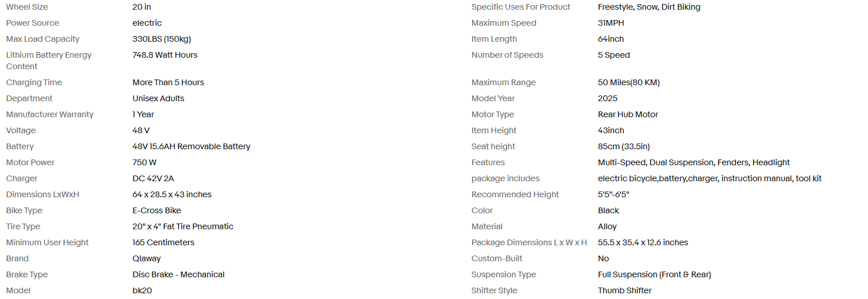Click the "Qlaway" brand name
The width and height of the screenshot is (868, 299).
[x=146, y=259]
